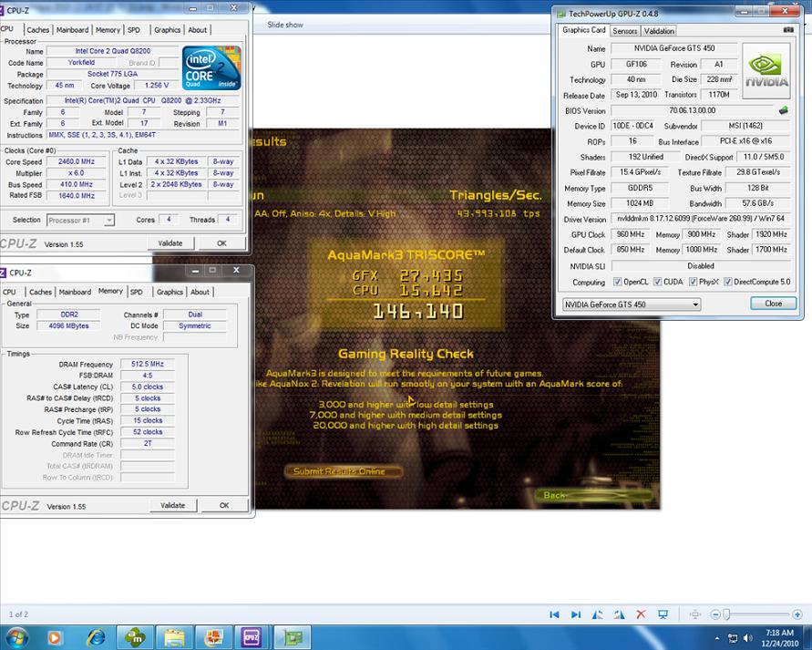Show hidden system tray icons
The width and height of the screenshot is (812, 650).
(717, 638)
